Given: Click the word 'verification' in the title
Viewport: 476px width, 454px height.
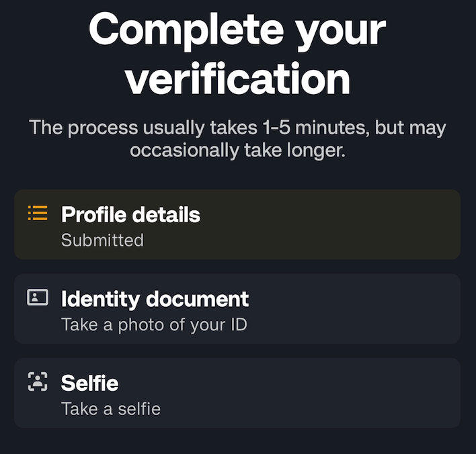Looking at the screenshot, I should [238, 79].
